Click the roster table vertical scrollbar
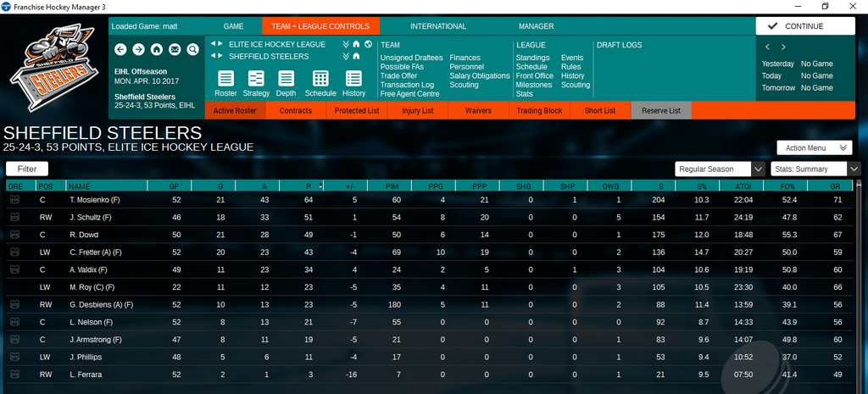The height and width of the screenshot is (394, 868). [x=859, y=286]
